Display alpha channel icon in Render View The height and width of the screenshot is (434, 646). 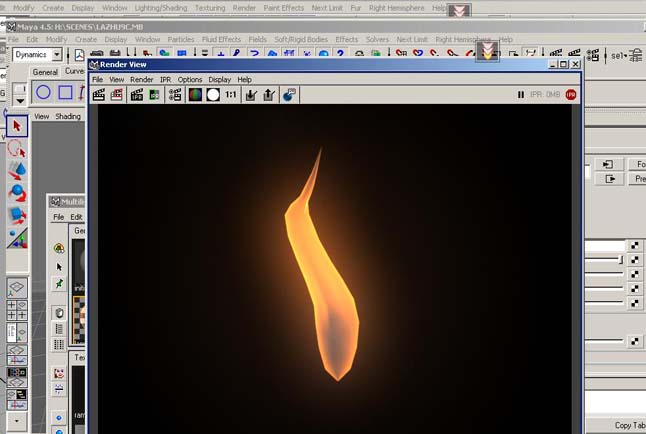[x=213, y=95]
